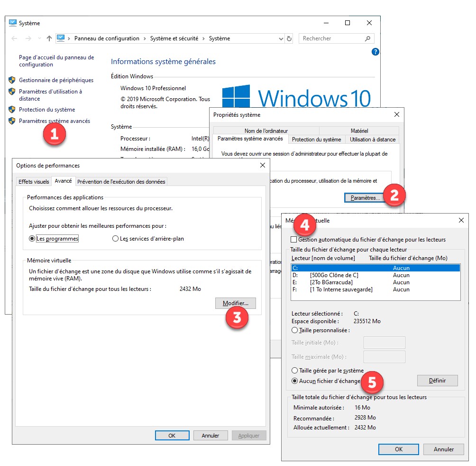Click Paramètres... button in Propriétés système
The width and height of the screenshot is (476, 466).
click(x=365, y=198)
